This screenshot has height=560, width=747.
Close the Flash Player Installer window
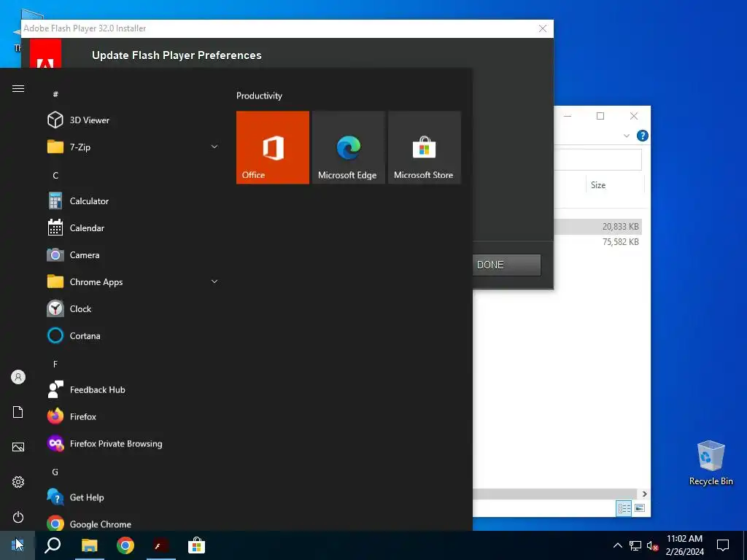pos(543,28)
